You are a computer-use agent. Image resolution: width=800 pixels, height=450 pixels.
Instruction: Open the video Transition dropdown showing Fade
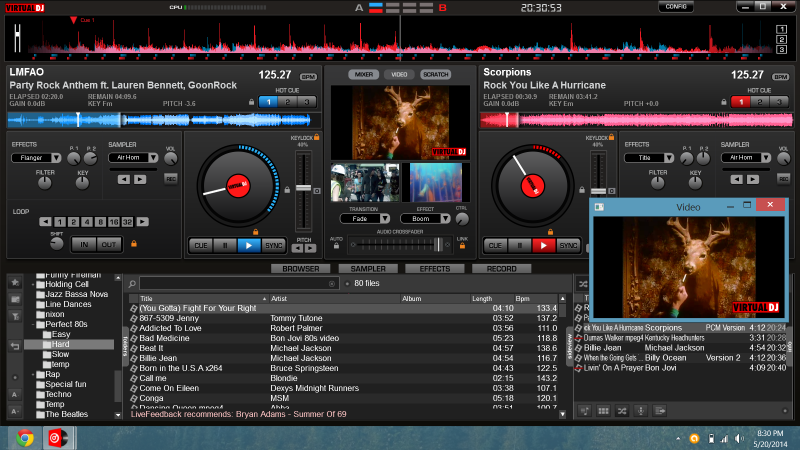(365, 218)
